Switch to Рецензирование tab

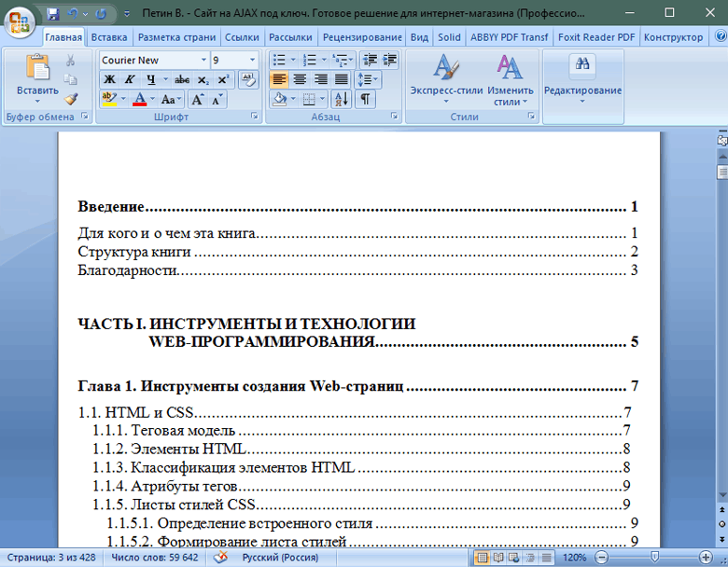pos(362,37)
